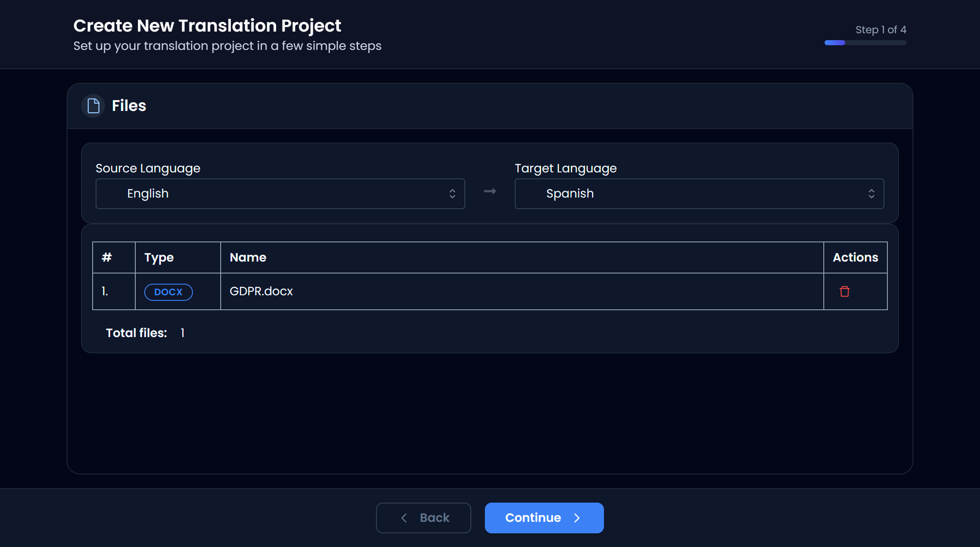
Task: Click the up-down chevron on Source Language selector
Action: [453, 194]
